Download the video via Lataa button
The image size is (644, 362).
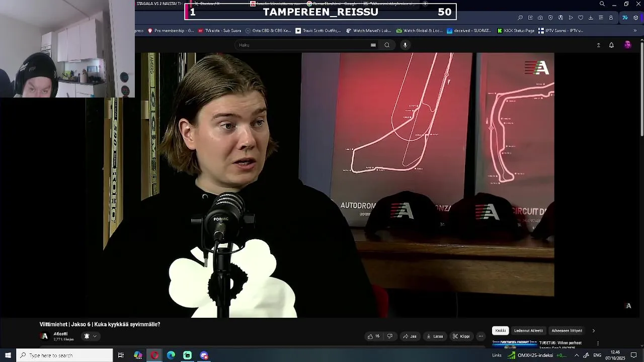tap(435, 336)
